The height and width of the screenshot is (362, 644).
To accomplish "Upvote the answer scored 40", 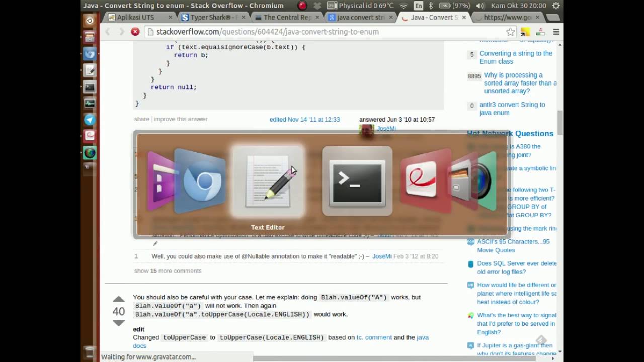I will [x=119, y=300].
